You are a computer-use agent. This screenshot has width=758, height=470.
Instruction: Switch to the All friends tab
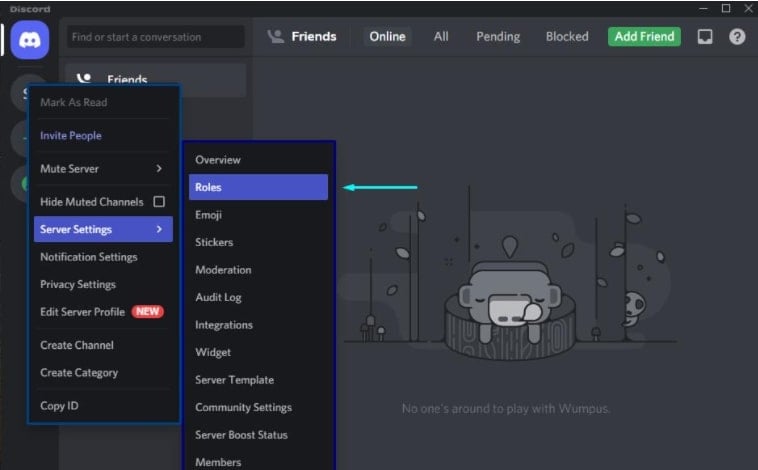(441, 37)
